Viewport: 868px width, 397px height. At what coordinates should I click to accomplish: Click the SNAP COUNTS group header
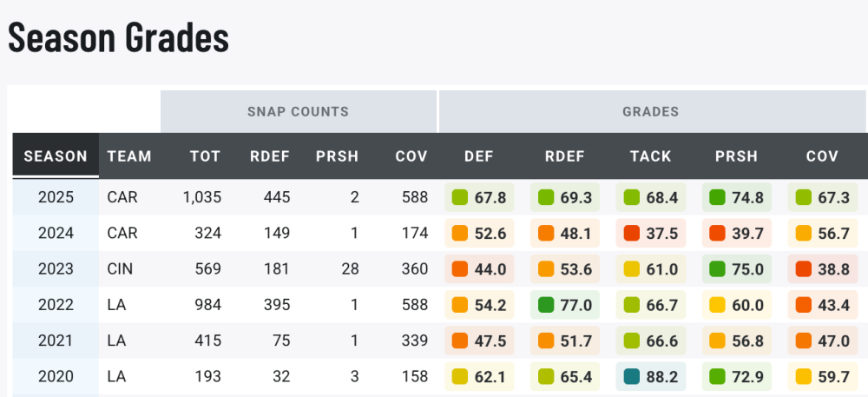click(x=298, y=111)
